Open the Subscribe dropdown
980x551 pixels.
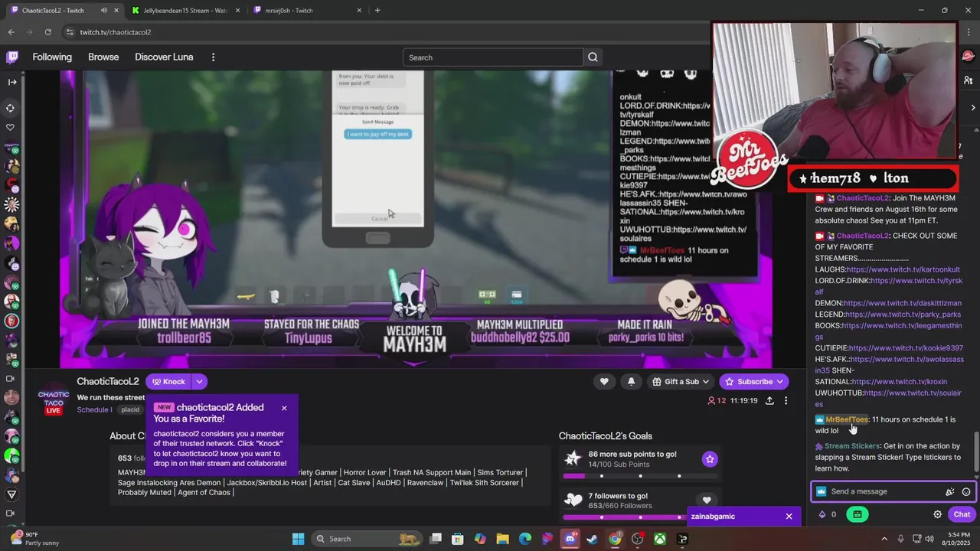coord(754,382)
